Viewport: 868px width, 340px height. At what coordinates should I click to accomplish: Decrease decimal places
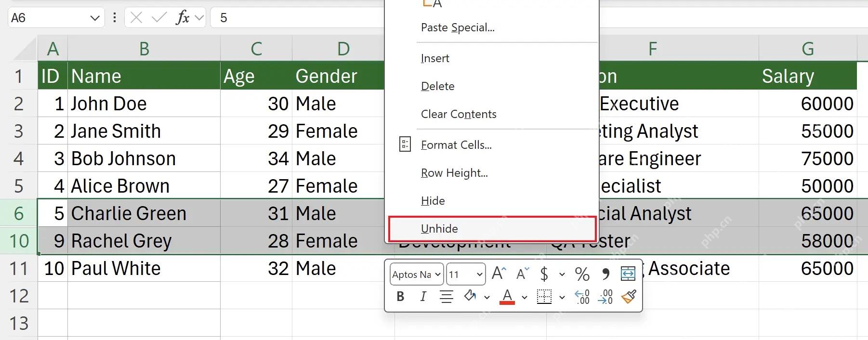(x=605, y=297)
